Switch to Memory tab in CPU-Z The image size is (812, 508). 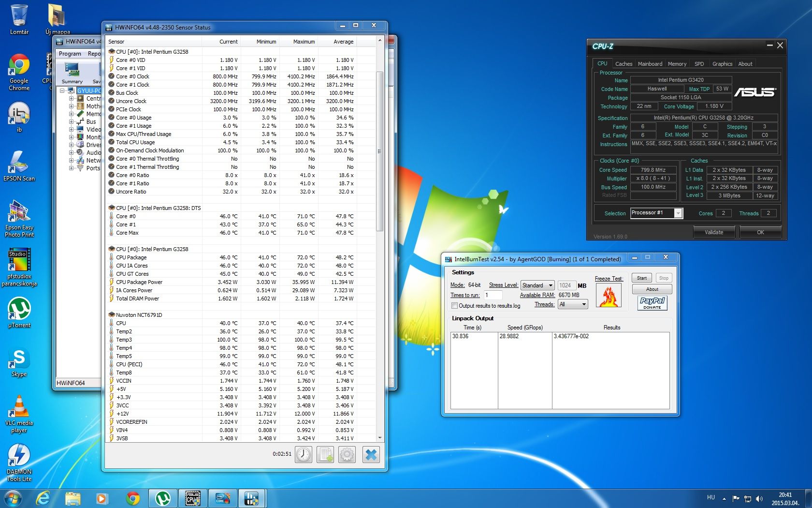[677, 64]
